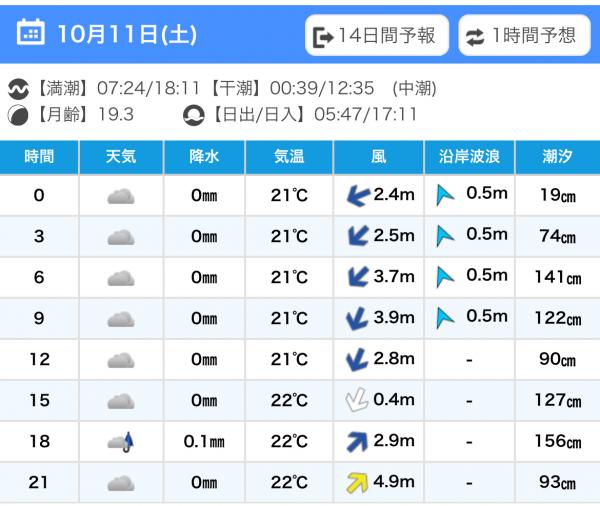Click the cloudy weather icon at 0時

(x=120, y=196)
